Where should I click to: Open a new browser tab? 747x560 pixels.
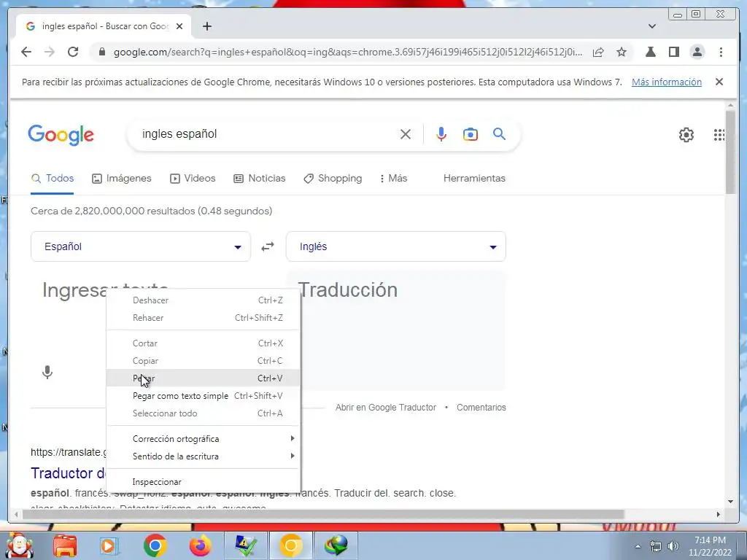pyautogui.click(x=206, y=26)
